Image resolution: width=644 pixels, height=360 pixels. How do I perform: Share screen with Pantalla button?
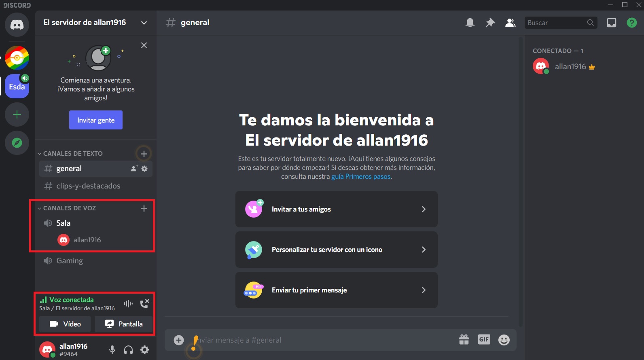tap(124, 324)
